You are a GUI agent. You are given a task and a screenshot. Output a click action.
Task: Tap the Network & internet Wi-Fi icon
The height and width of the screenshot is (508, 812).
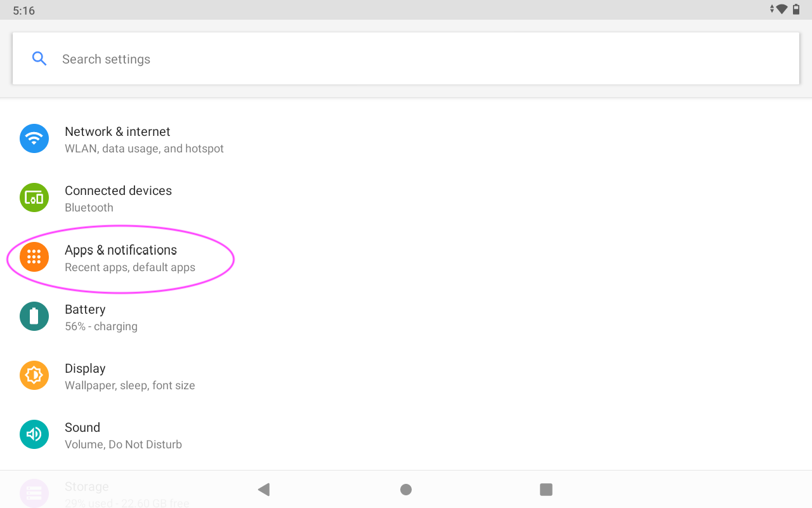[34, 138]
